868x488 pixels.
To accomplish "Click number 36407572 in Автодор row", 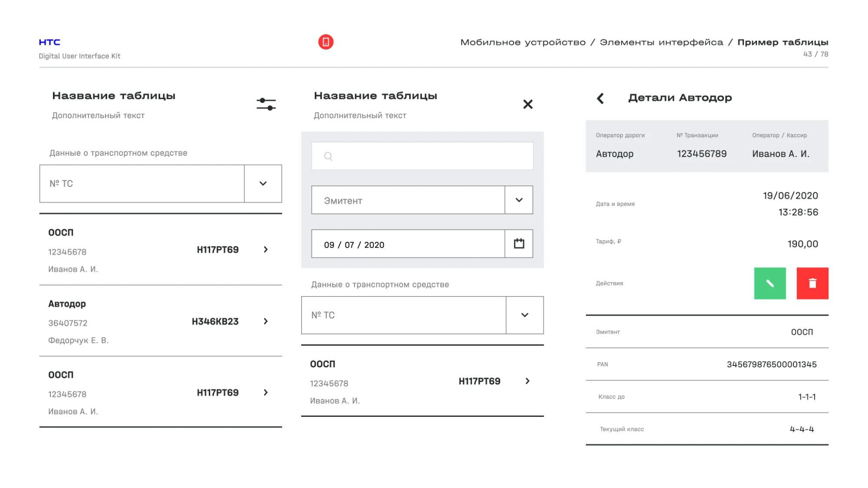I will (68, 323).
